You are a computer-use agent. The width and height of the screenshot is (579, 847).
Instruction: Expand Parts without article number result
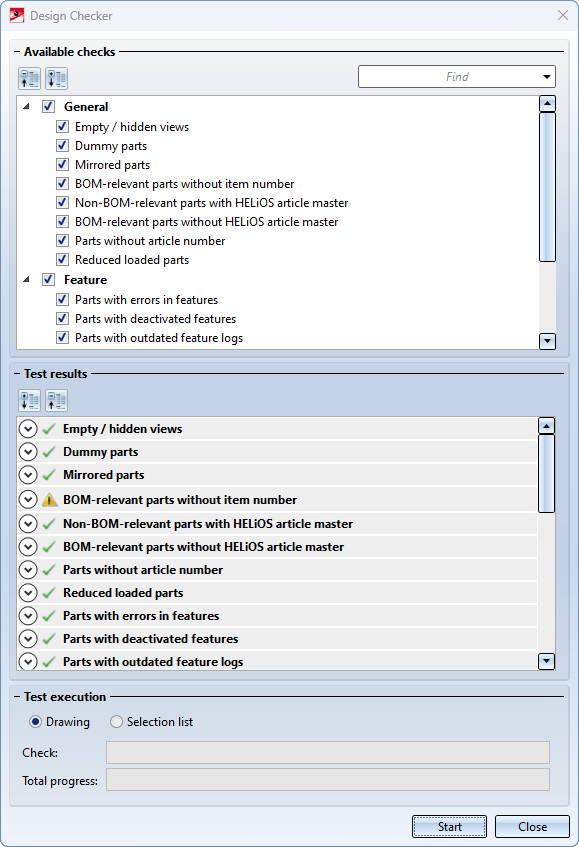pyautogui.click(x=28, y=570)
